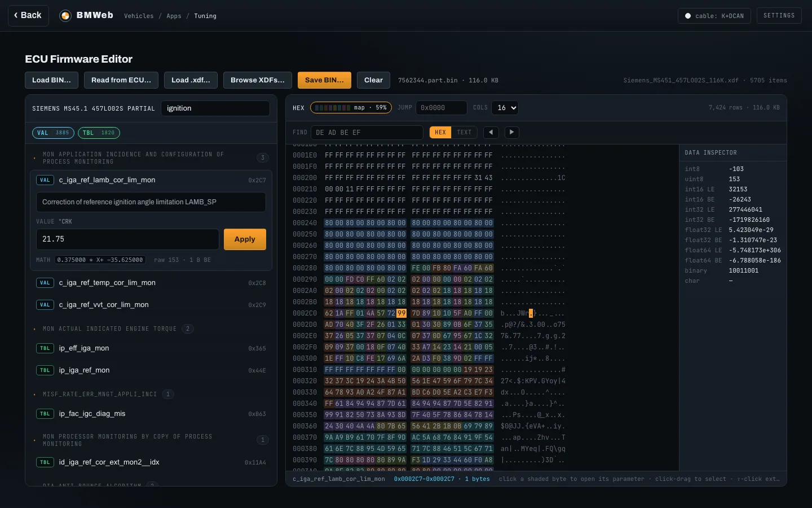This screenshot has height=508, width=812.
Task: Click the FIND hex pattern field
Action: tap(367, 132)
